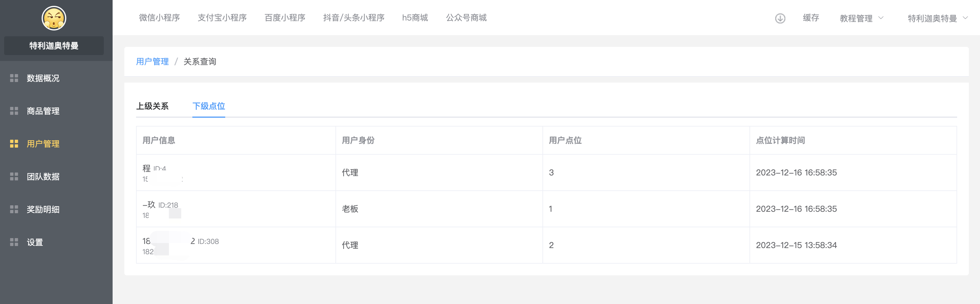Image resolution: width=980 pixels, height=304 pixels.
Task: Click the 用户管理 breadcrumb link
Action: tap(152, 62)
